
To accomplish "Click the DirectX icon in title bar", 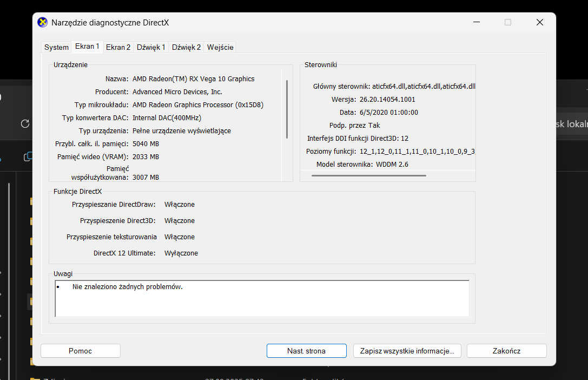I will [x=42, y=22].
